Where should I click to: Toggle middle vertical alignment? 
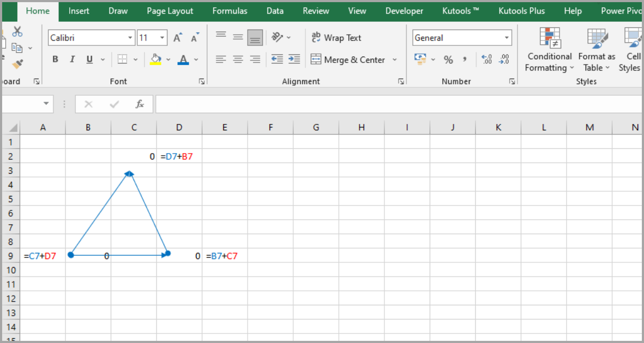(x=238, y=37)
